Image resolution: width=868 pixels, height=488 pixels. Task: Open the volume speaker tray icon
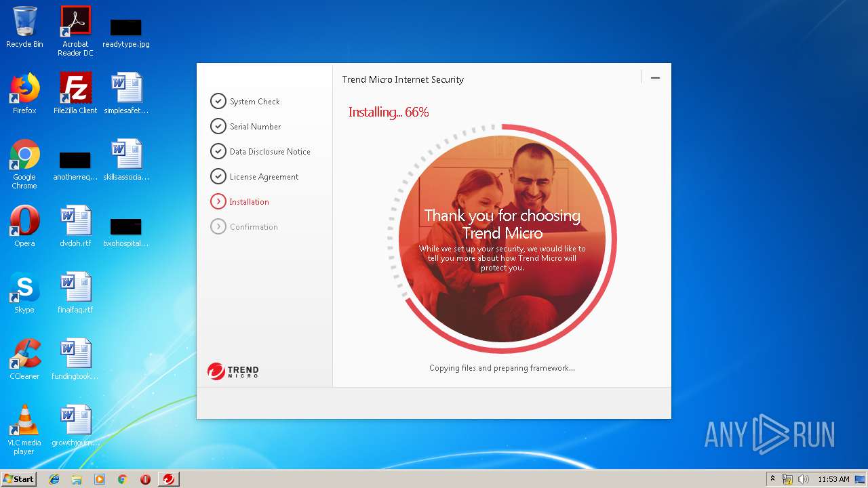coord(804,479)
